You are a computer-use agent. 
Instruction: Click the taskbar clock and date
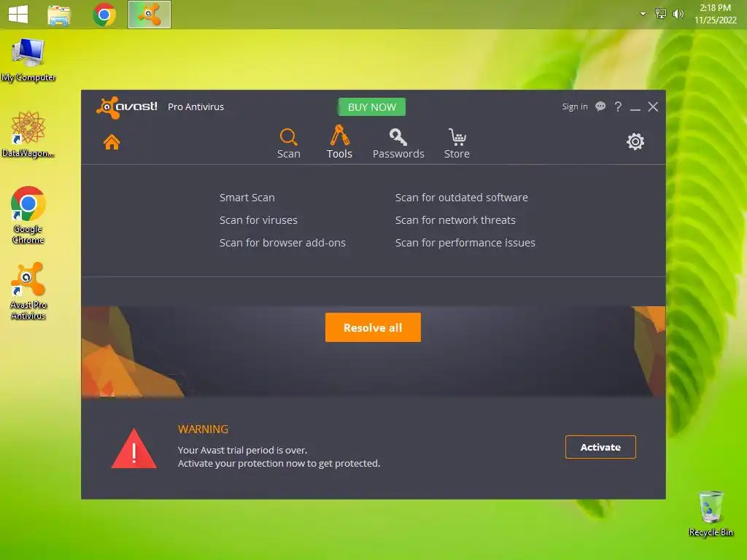[715, 14]
